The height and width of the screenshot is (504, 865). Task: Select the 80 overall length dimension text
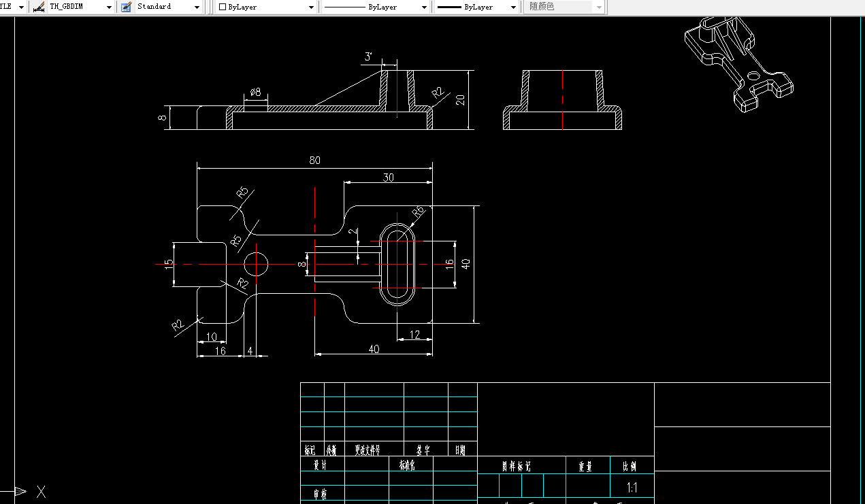[314, 161]
